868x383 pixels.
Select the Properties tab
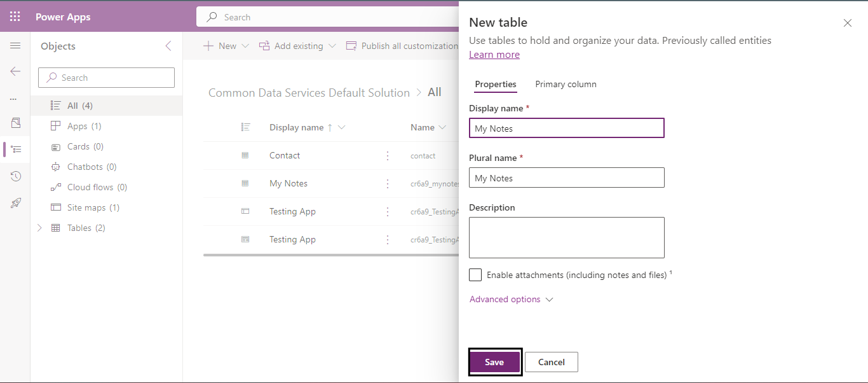coord(496,84)
